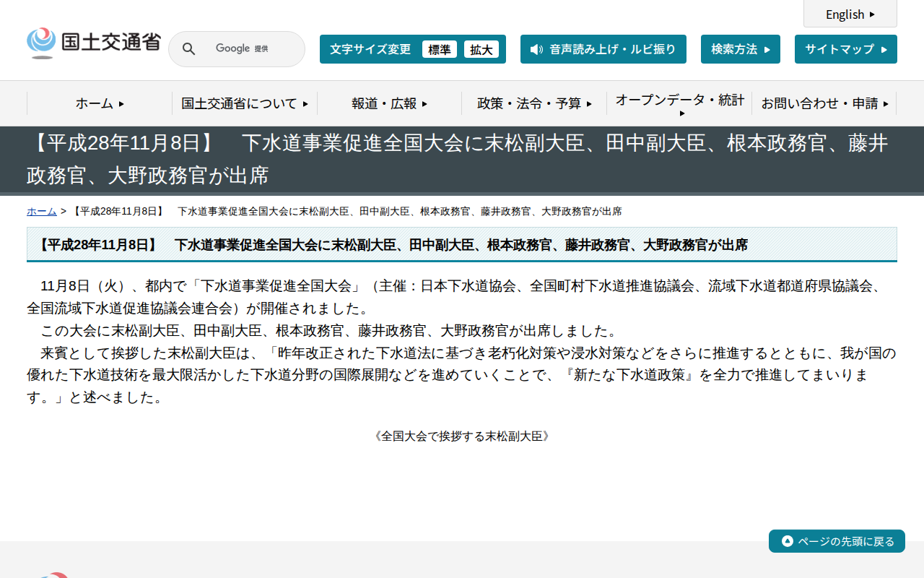The height and width of the screenshot is (578, 924).
Task: Click the speaker icon for 音声読み上げ・ルビ振り
Action: click(535, 49)
